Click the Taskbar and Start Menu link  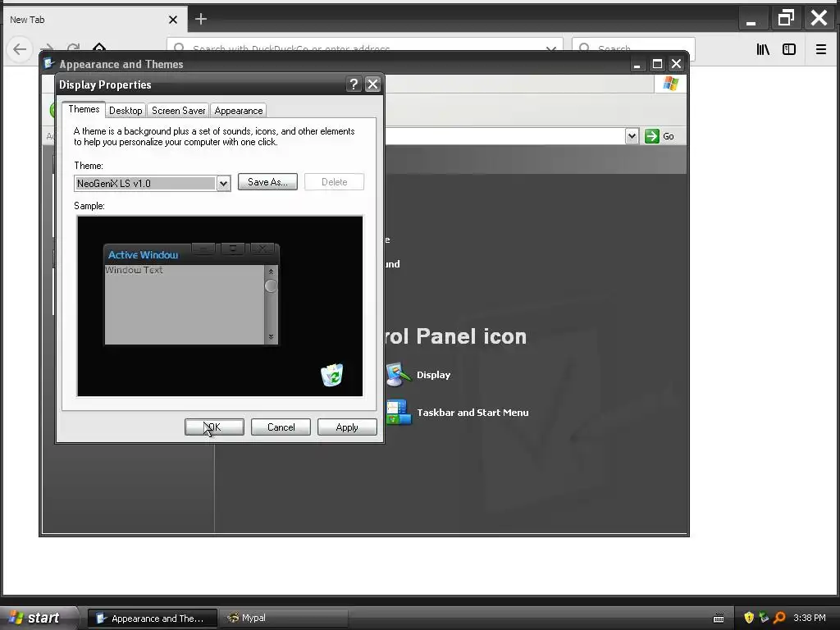click(x=472, y=413)
